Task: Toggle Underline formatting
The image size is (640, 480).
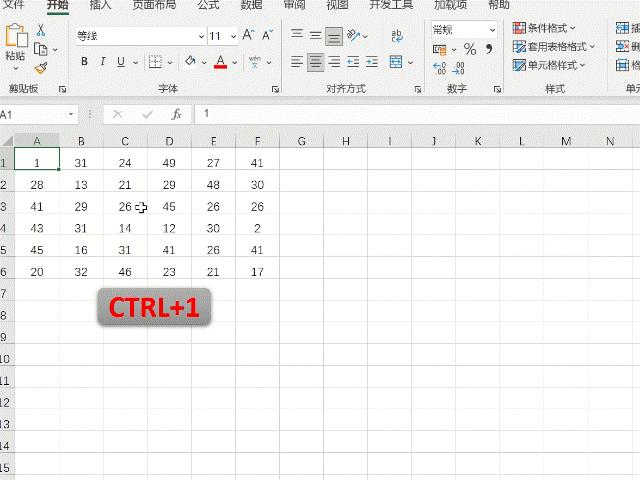Action: click(121, 62)
